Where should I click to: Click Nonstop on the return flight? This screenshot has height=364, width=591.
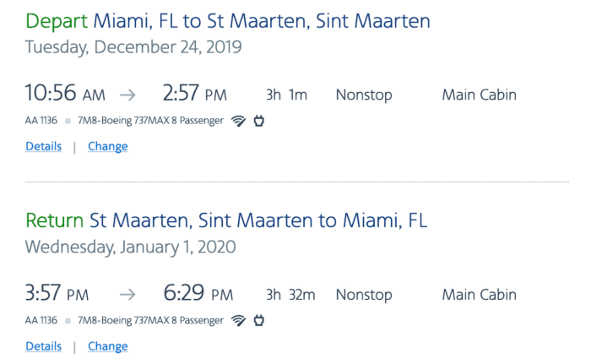pyautogui.click(x=364, y=295)
